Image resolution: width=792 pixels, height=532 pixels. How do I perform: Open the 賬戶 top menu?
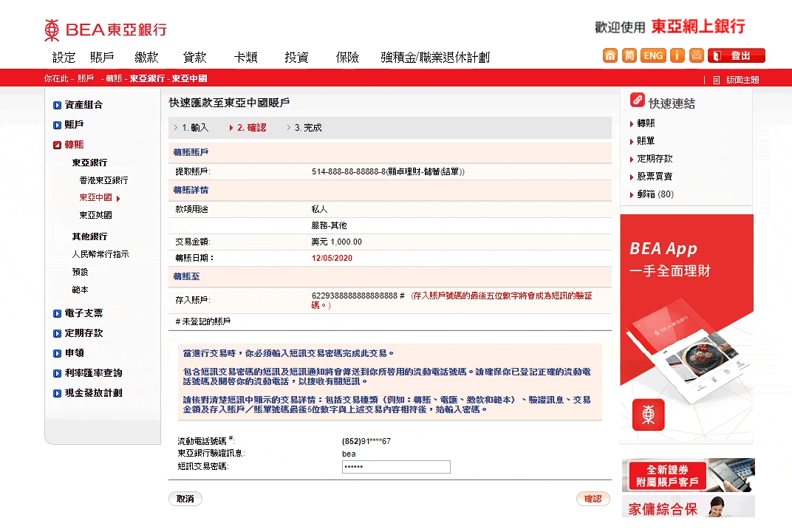pos(102,58)
